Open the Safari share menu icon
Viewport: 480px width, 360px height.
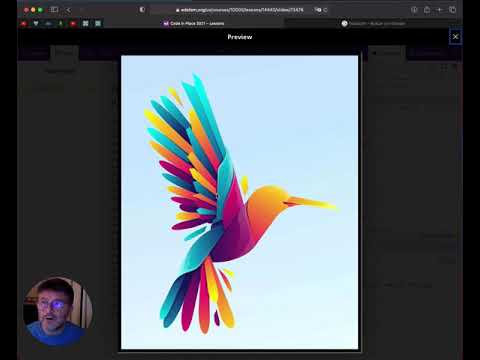(x=427, y=10)
